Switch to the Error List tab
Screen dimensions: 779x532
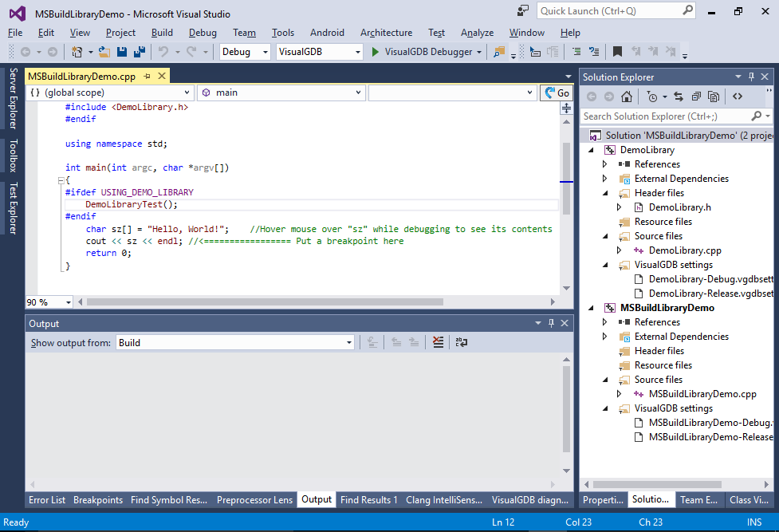click(47, 499)
